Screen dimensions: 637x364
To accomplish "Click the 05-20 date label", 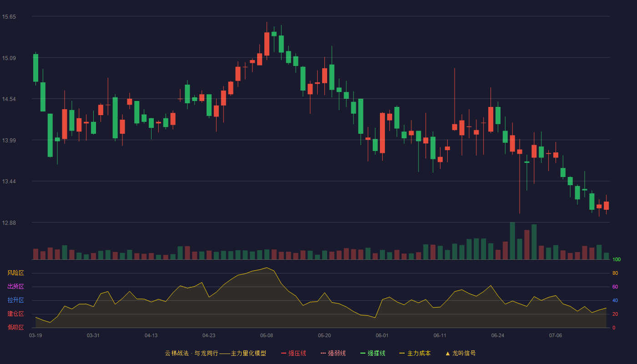I will click(324, 335).
